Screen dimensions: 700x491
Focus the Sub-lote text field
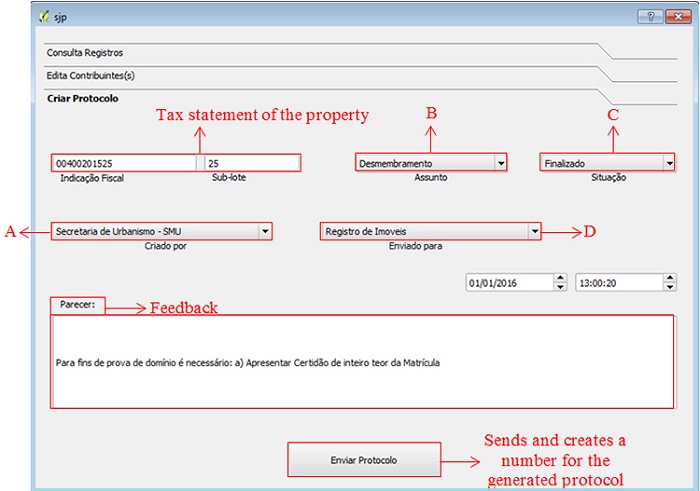(x=251, y=163)
